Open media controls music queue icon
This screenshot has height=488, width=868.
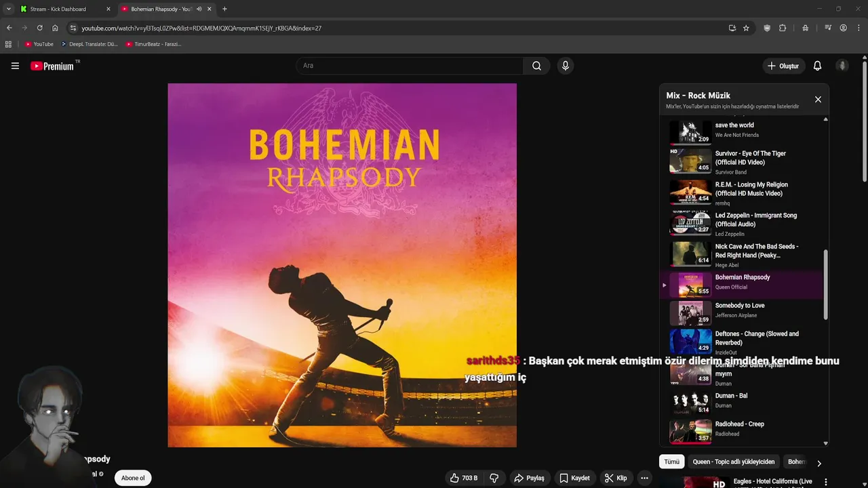pos(828,28)
